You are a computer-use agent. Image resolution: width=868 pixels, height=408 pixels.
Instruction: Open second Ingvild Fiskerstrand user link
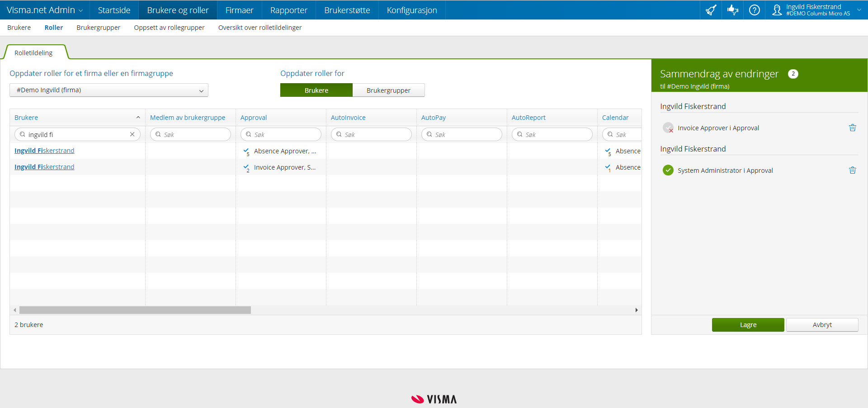pyautogui.click(x=44, y=167)
